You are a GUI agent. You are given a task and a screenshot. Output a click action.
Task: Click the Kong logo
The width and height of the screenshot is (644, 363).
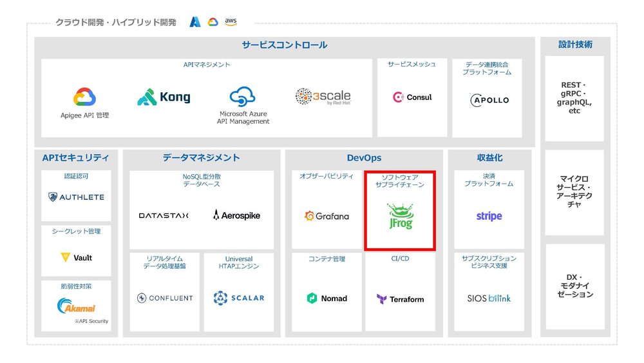[164, 97]
